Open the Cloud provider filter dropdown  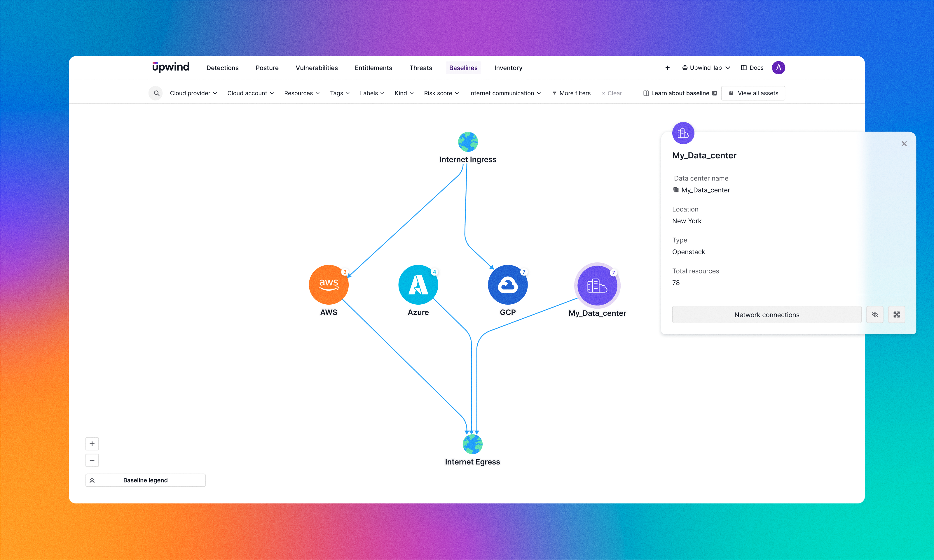[x=193, y=93]
